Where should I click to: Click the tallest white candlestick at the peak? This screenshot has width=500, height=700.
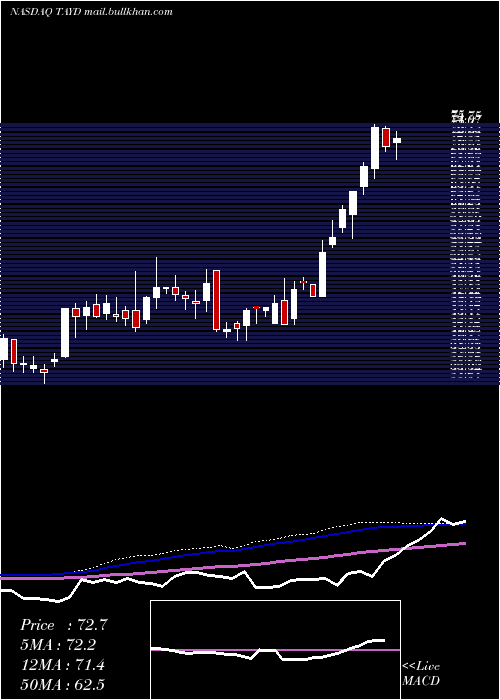375,148
